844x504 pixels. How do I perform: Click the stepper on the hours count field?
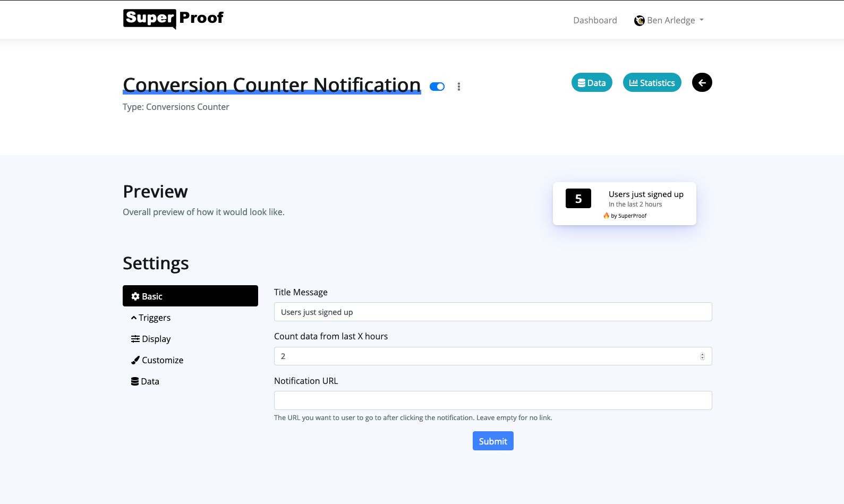pyautogui.click(x=702, y=356)
